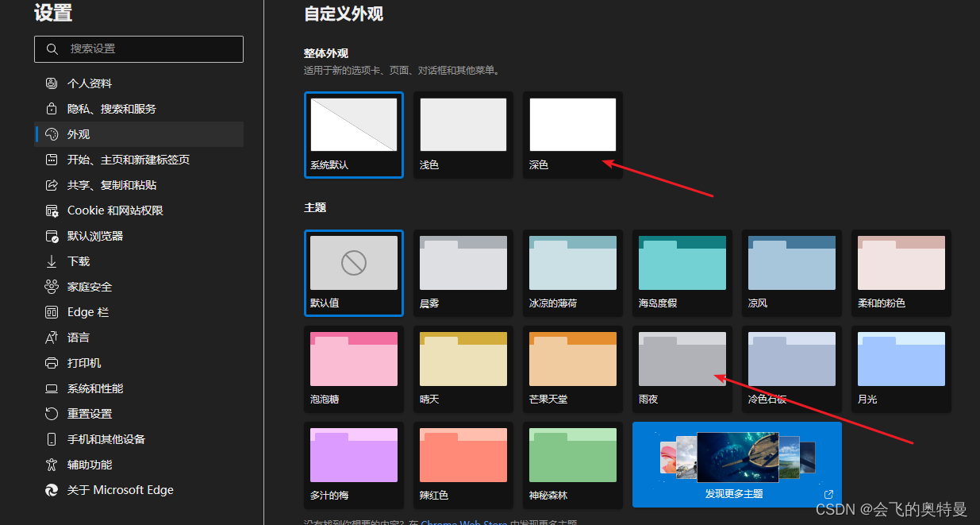980x525 pixels.
Task: Click the icon beside Cookie 和网站权限
Action: click(x=52, y=210)
